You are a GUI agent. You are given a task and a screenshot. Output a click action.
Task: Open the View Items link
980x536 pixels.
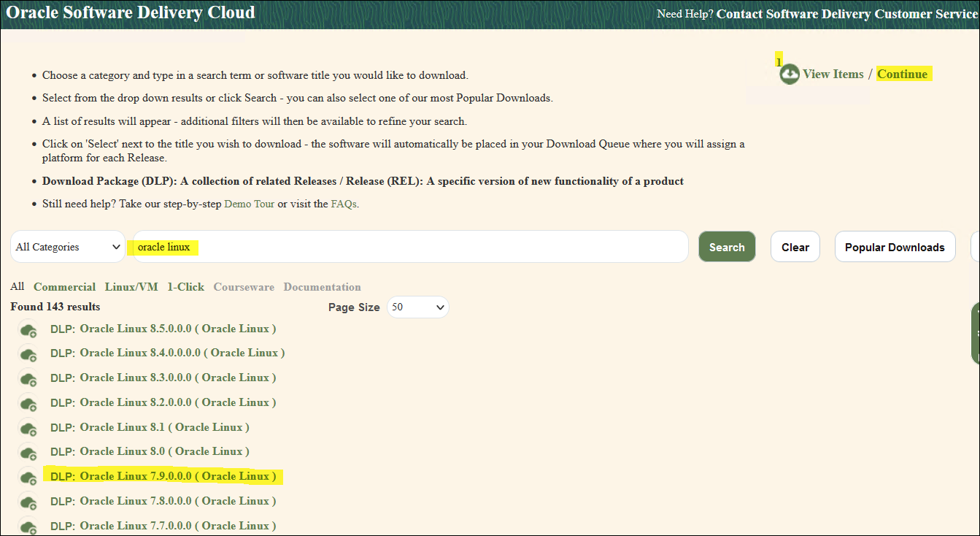(x=833, y=74)
